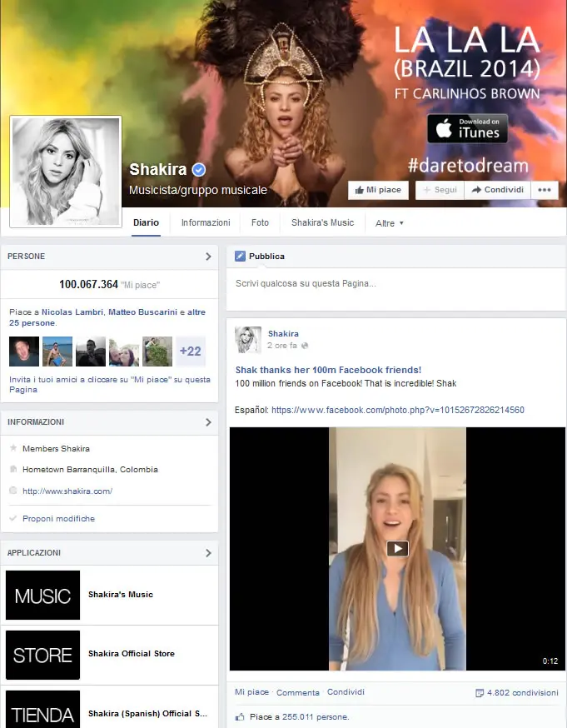Click the STORE app tile icon

tap(42, 655)
